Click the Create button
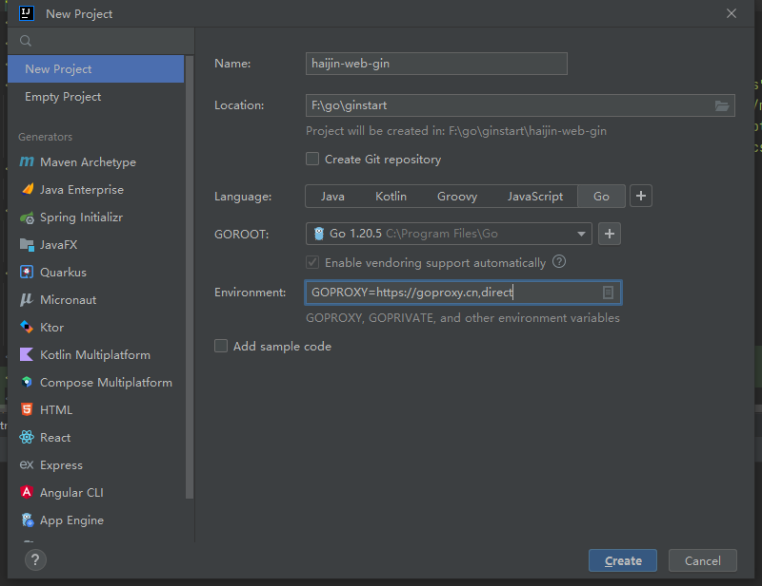This screenshot has height=586, width=762. [x=623, y=561]
